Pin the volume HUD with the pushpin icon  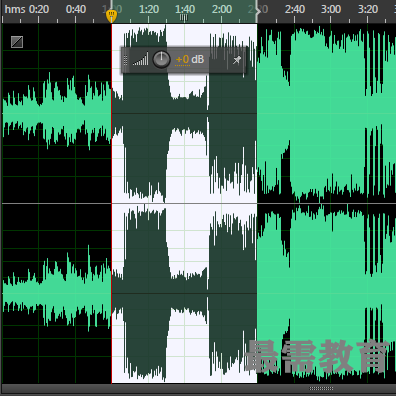tap(237, 60)
